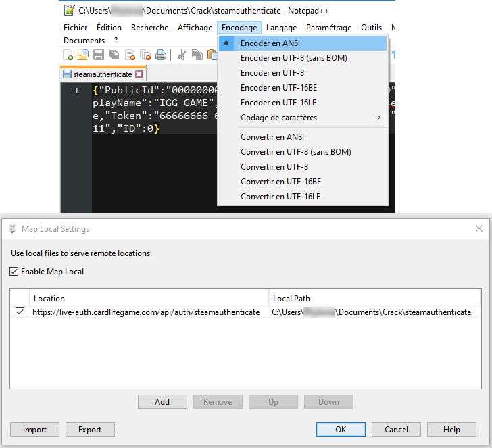Cancel the Map Local Settings dialog
492x448 pixels.
click(x=396, y=430)
